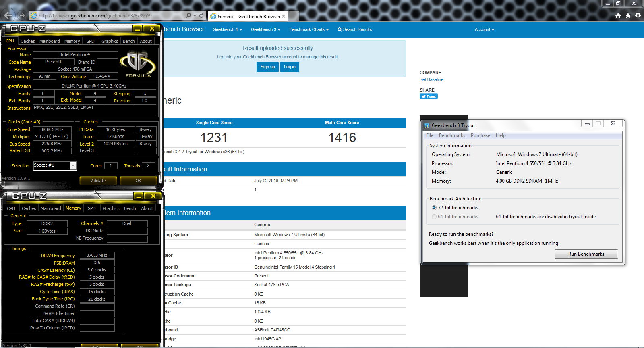Switch to Memory tab in upper CPU-Z

(72, 41)
